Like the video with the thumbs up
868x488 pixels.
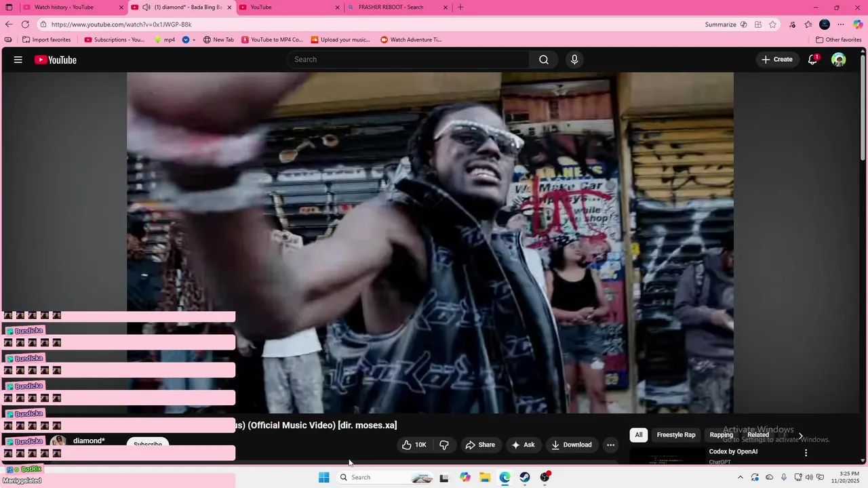tap(414, 445)
